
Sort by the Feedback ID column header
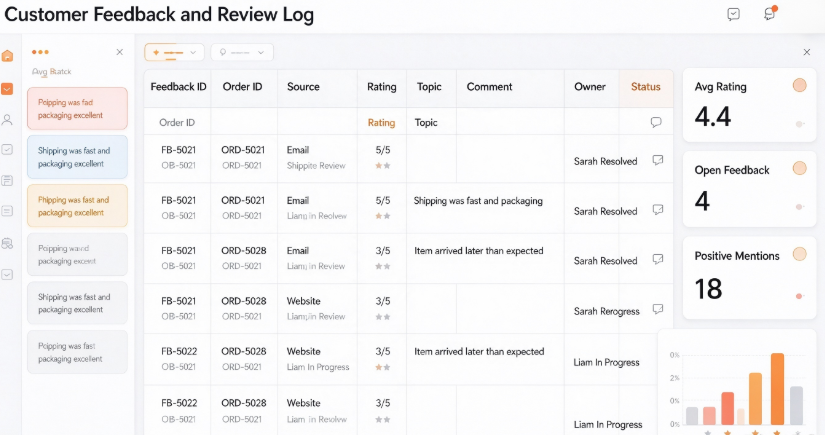(178, 87)
